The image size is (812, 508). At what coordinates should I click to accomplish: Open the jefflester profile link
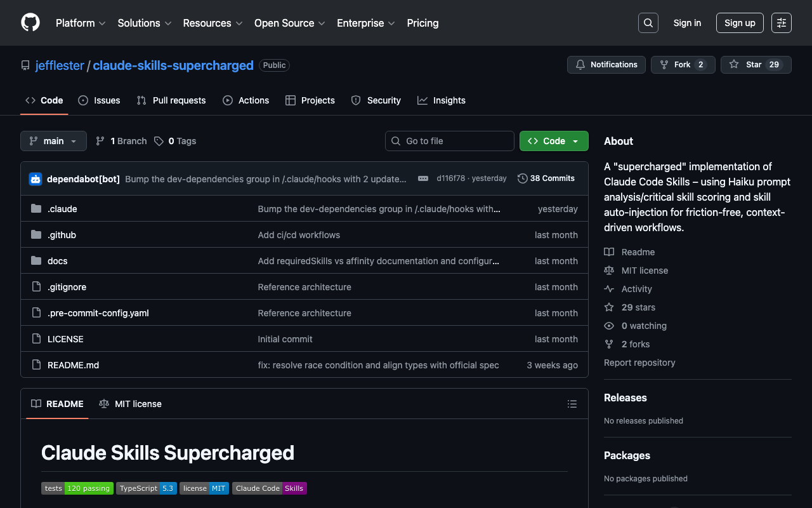tap(60, 65)
